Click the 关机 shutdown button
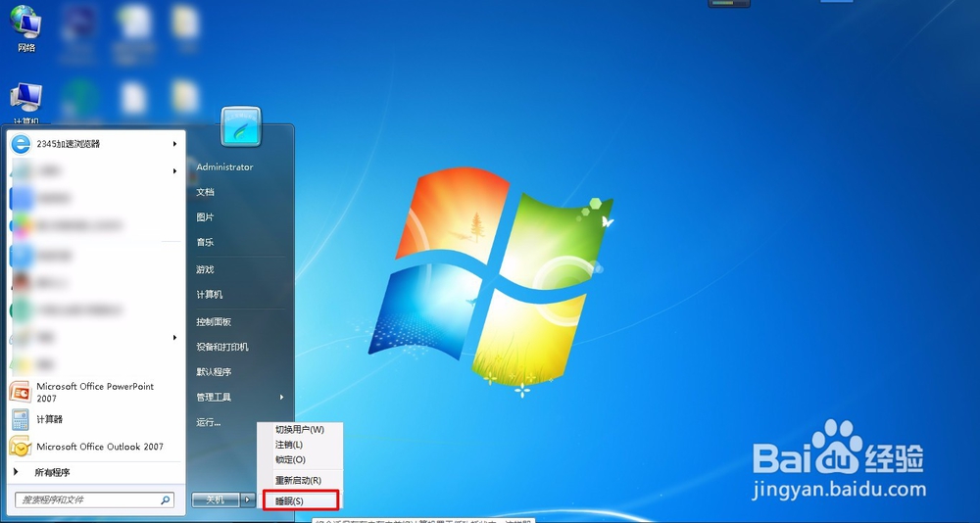 pyautogui.click(x=216, y=499)
